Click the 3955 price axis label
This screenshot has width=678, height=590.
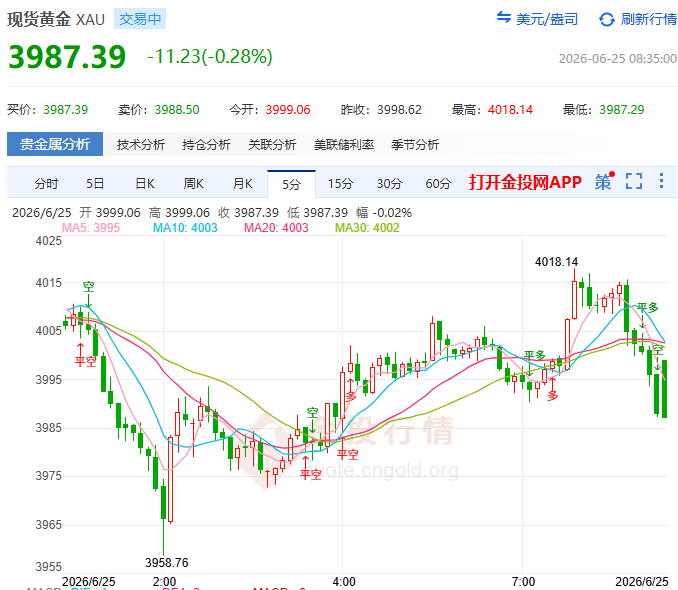click(x=48, y=567)
